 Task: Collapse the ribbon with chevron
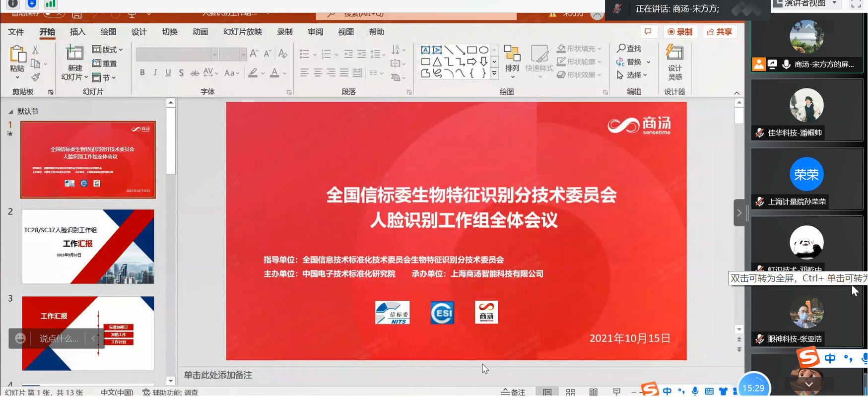click(737, 93)
